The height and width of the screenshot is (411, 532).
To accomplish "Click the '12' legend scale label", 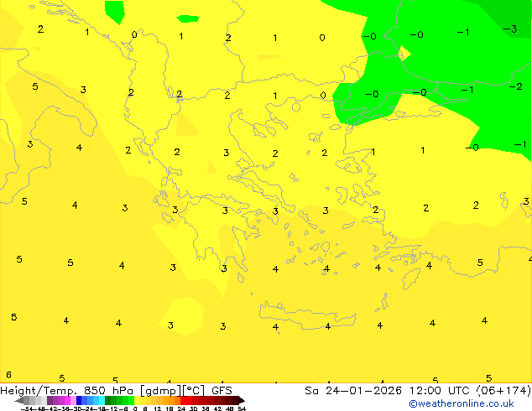I will [x=157, y=408].
